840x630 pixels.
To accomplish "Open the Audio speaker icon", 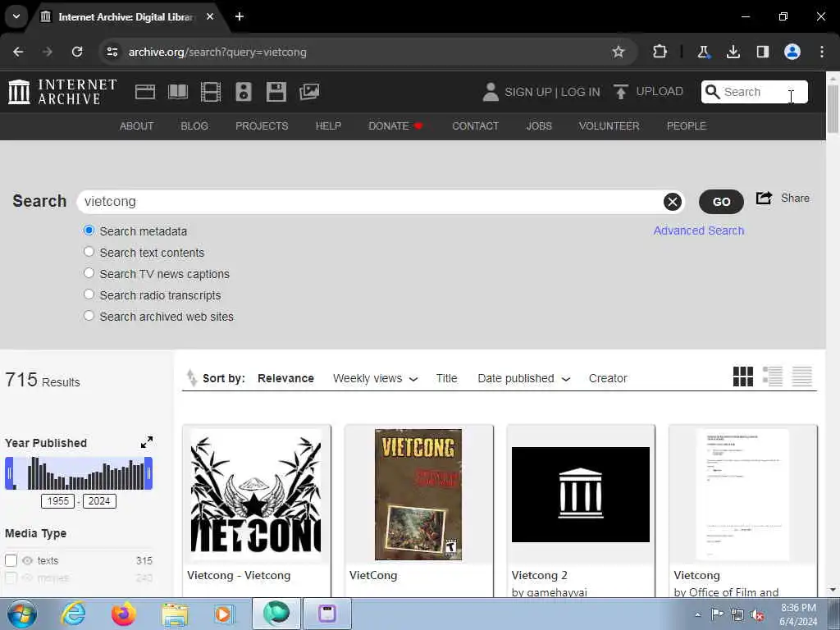I will coord(243,92).
